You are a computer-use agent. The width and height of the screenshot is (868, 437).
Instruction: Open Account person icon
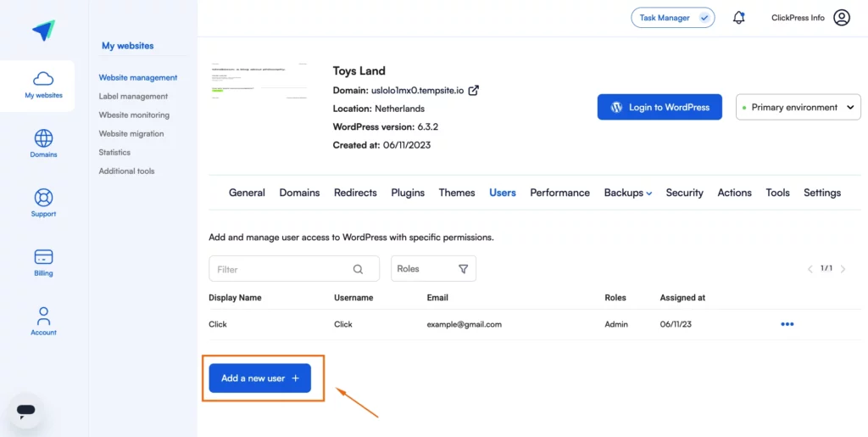[x=44, y=317]
